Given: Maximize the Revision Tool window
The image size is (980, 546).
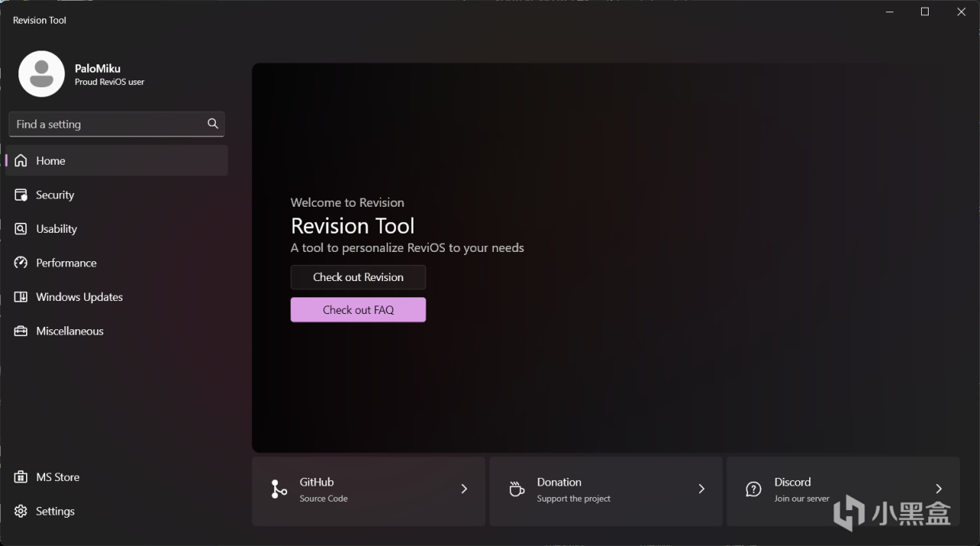Looking at the screenshot, I should tap(925, 11).
